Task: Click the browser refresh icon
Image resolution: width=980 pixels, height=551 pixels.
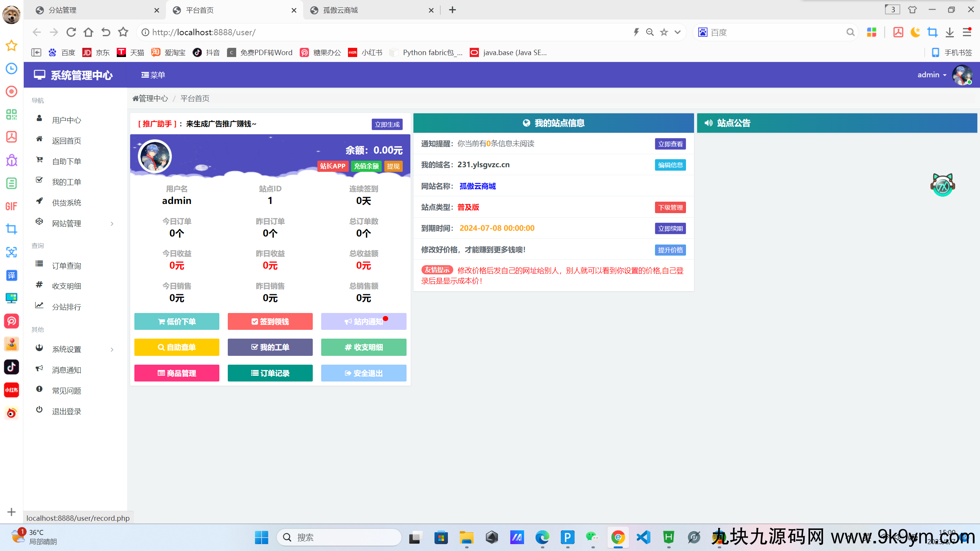Action: coord(71,32)
